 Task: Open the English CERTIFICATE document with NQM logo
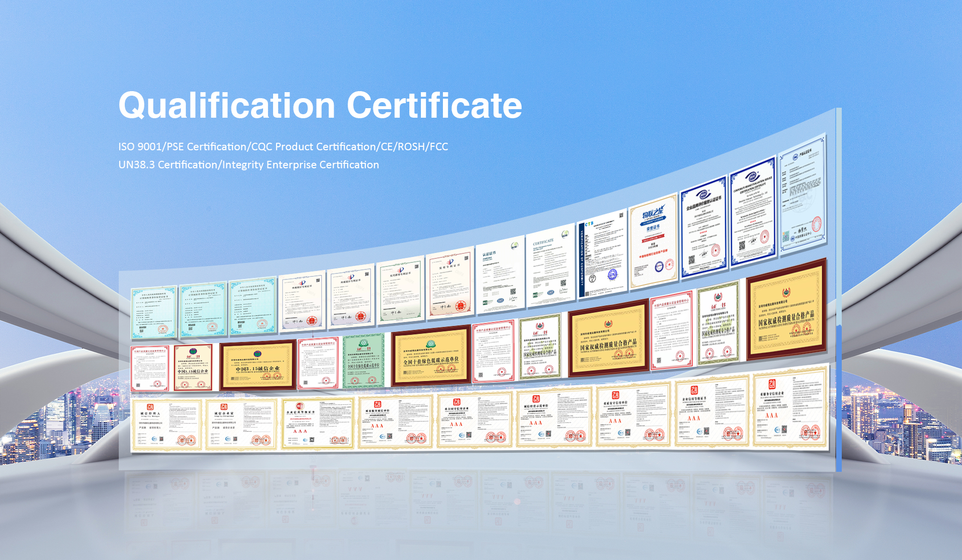550,265
